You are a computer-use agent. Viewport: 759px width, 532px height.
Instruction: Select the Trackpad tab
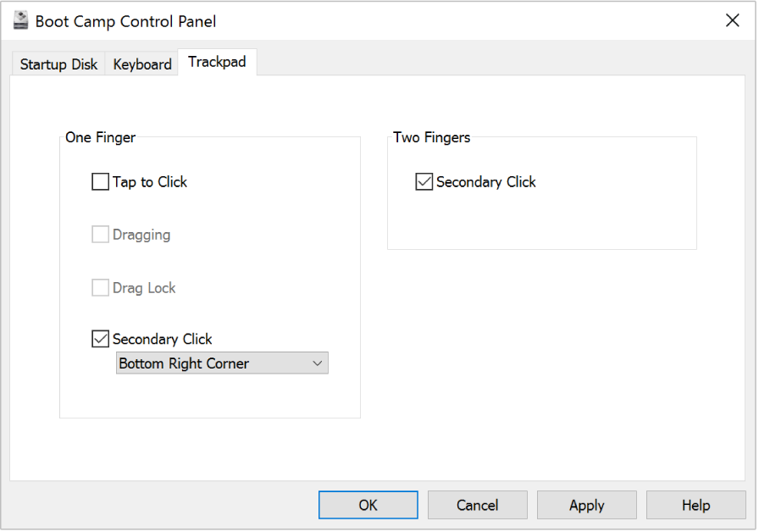coord(217,63)
